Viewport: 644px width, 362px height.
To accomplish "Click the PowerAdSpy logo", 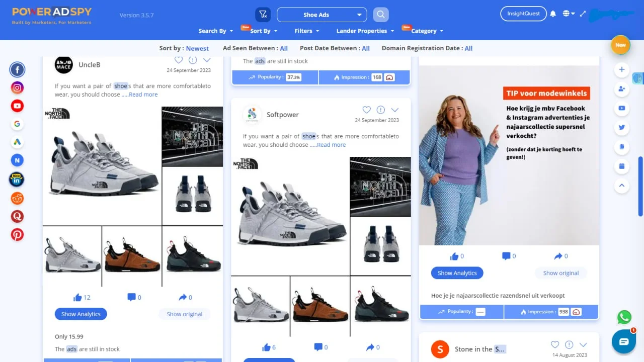I will pos(52,15).
